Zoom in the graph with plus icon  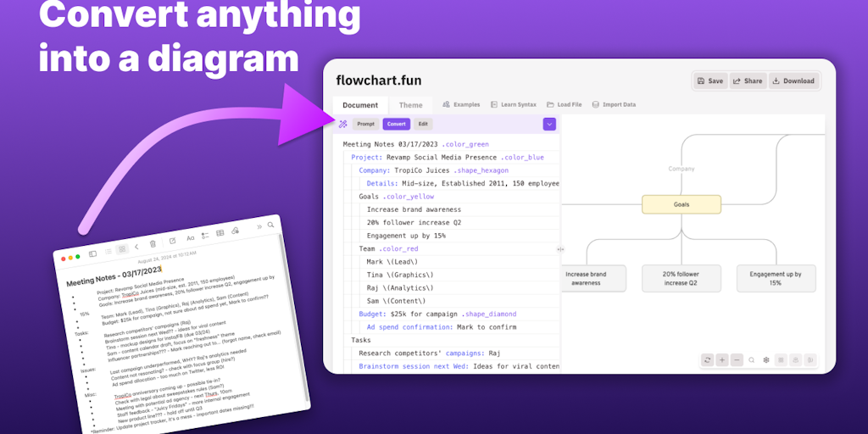(x=722, y=359)
